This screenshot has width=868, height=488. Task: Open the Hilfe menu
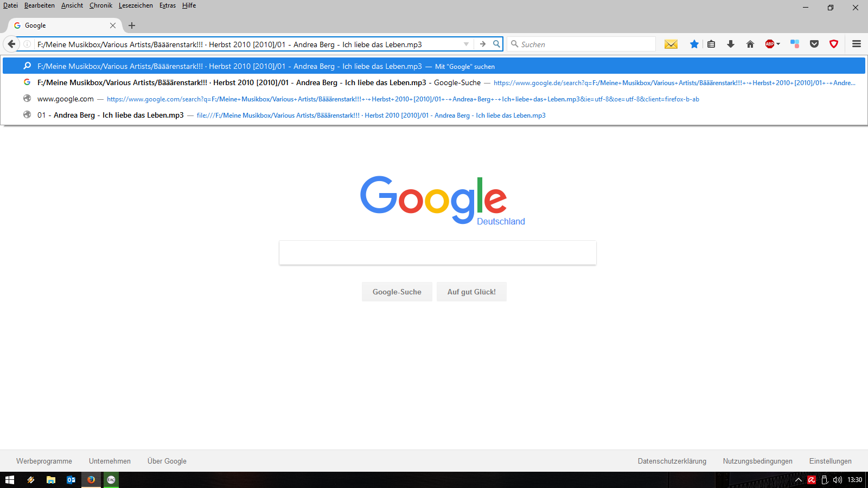tap(189, 5)
